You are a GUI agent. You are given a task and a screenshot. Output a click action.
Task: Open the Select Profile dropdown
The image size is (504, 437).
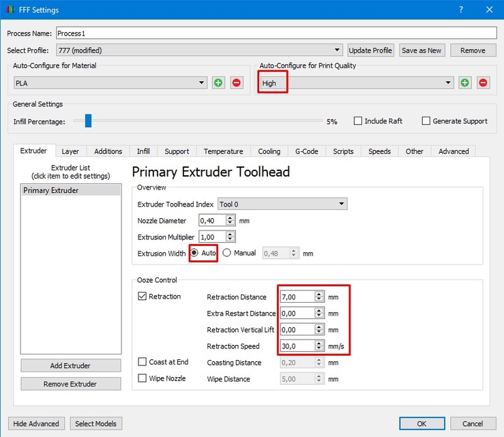tap(199, 50)
